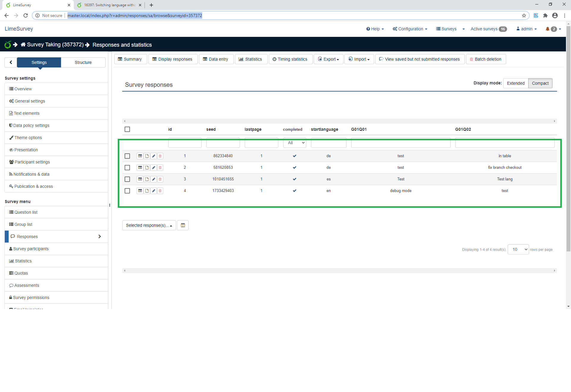571x392 pixels.
Task: Click the page document icon for response 4
Action: pyautogui.click(x=147, y=191)
